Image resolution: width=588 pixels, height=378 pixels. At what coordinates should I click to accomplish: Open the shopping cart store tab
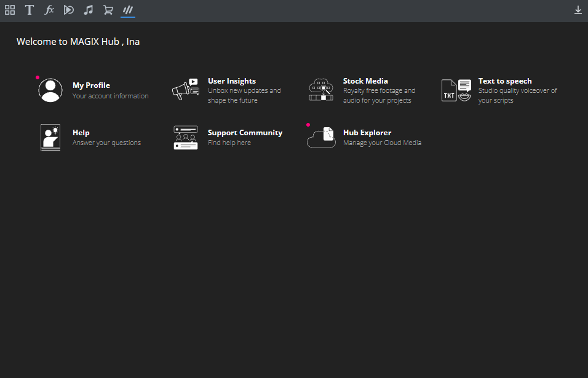click(108, 10)
